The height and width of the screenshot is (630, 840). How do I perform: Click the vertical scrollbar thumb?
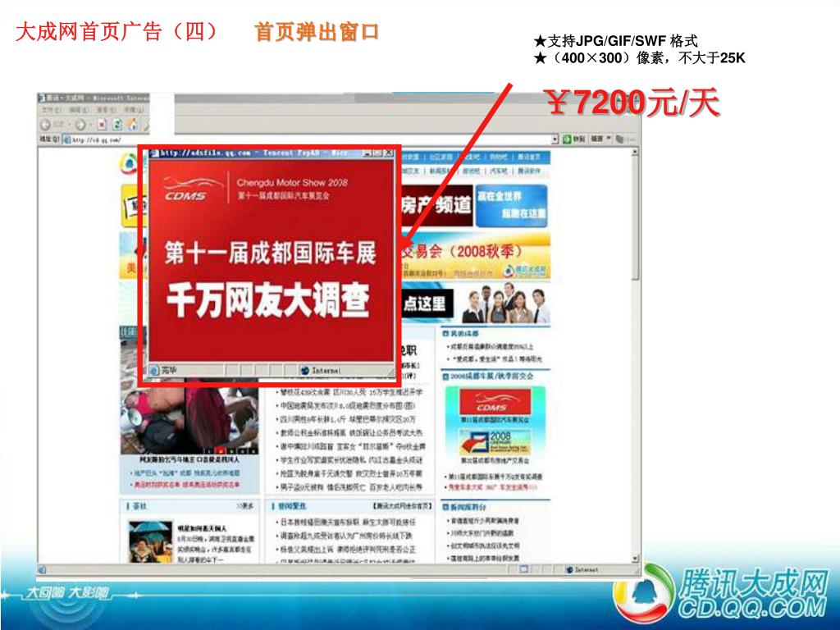tap(636, 218)
